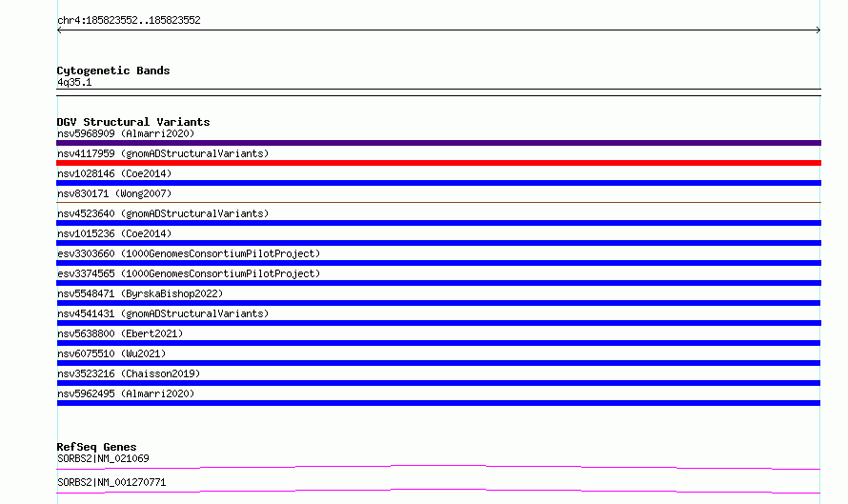Open variant nsv5968909 (Almarri2020) label
Viewport: 848px width, 504px height.
tap(126, 133)
